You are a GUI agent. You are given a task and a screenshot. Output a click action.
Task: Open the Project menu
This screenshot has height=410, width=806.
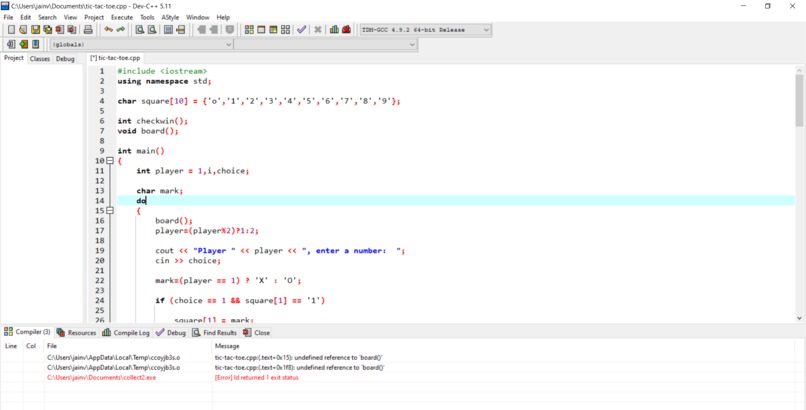[x=94, y=17]
